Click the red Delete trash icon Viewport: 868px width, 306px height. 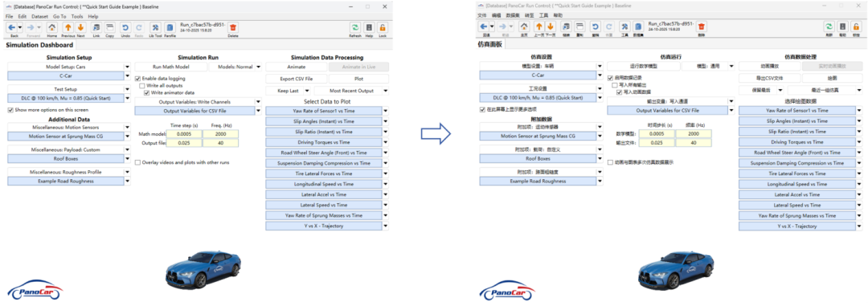pos(233,27)
